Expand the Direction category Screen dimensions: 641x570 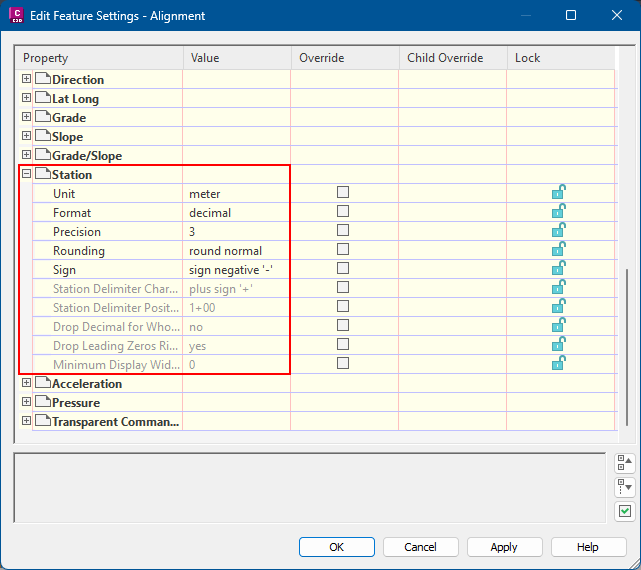[x=26, y=79]
